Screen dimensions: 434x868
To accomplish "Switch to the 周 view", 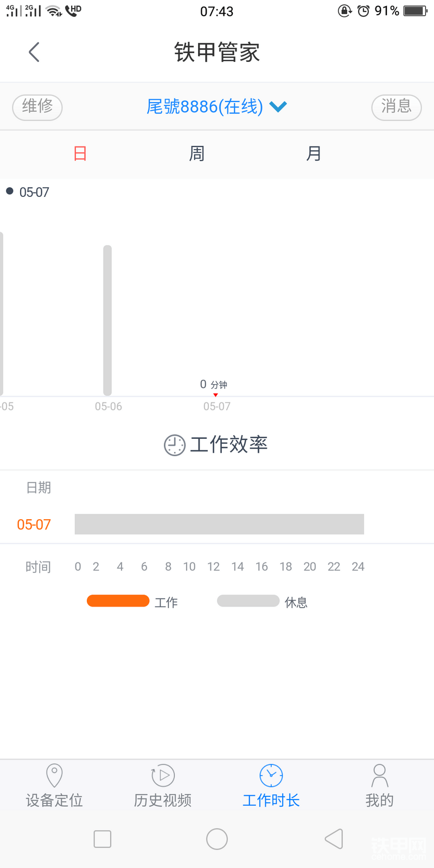I will click(x=197, y=154).
